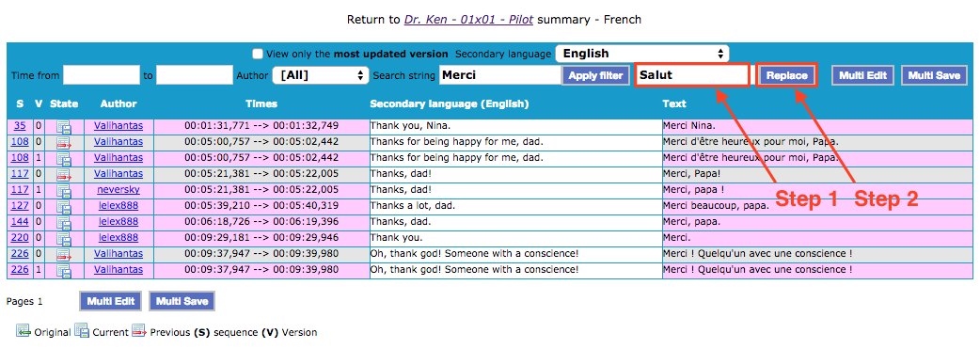
Task: Click time cell 00:01:31,771 --> 00:01:32,749
Action: tap(261, 126)
